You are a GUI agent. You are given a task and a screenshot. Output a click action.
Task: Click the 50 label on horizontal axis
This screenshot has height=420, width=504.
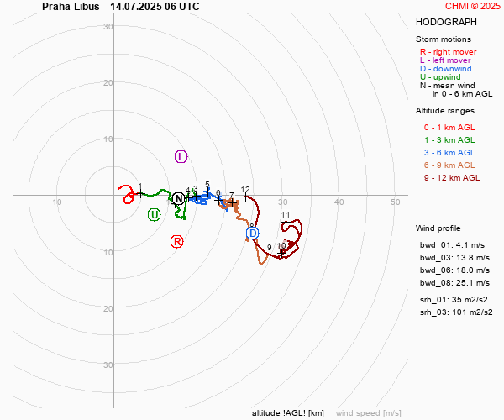point(396,202)
